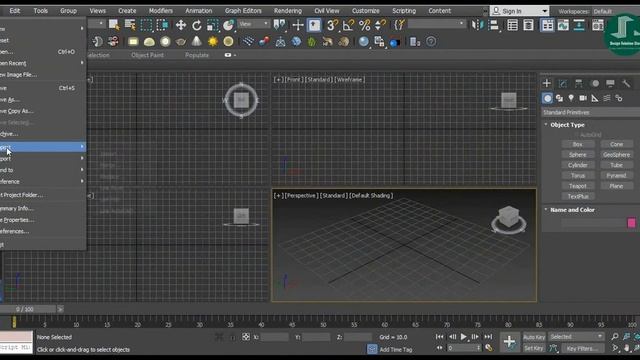The height and width of the screenshot is (360, 640).
Task: Select the Shapes category icon
Action: (x=559, y=98)
